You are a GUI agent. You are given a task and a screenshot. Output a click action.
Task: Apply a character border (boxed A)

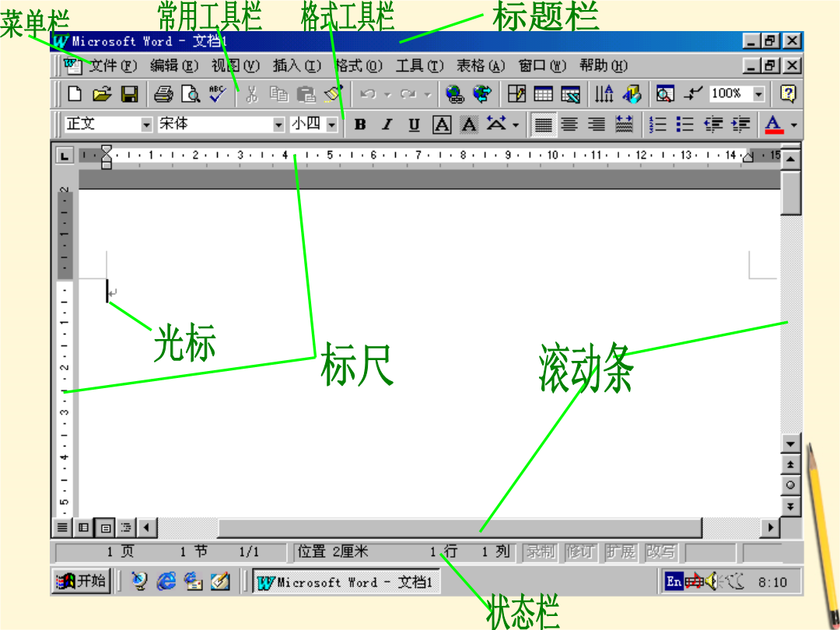442,124
